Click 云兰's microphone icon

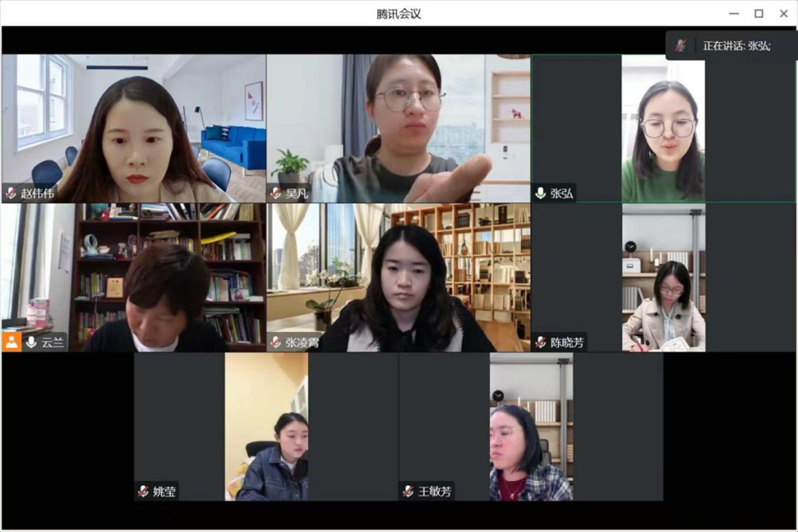tap(32, 342)
